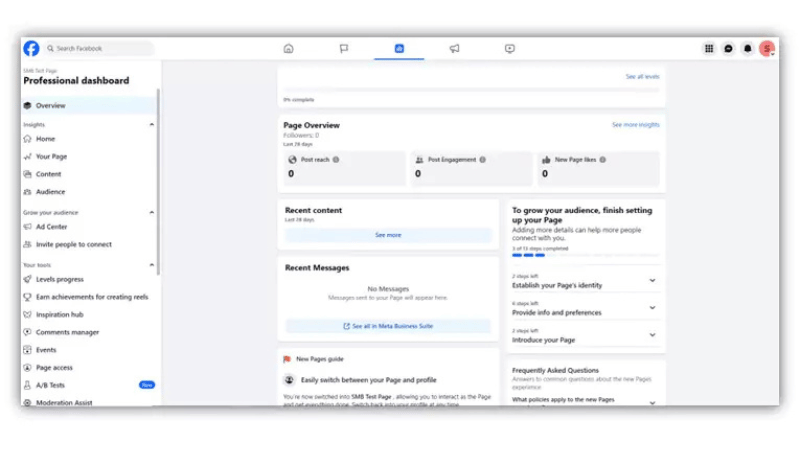This screenshot has height=450, width=800.
Task: Open the Watch video tab
Action: 510,48
